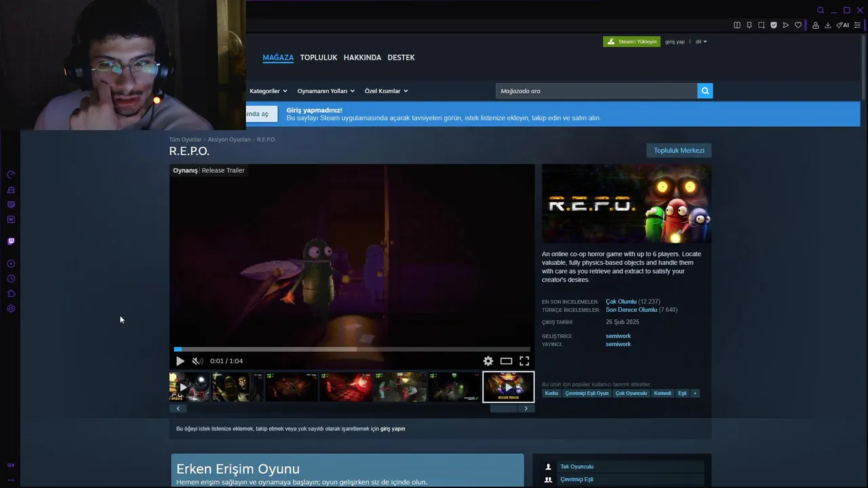Open the DESTEK menu
Image resolution: width=868 pixels, height=488 pixels.
tap(401, 58)
